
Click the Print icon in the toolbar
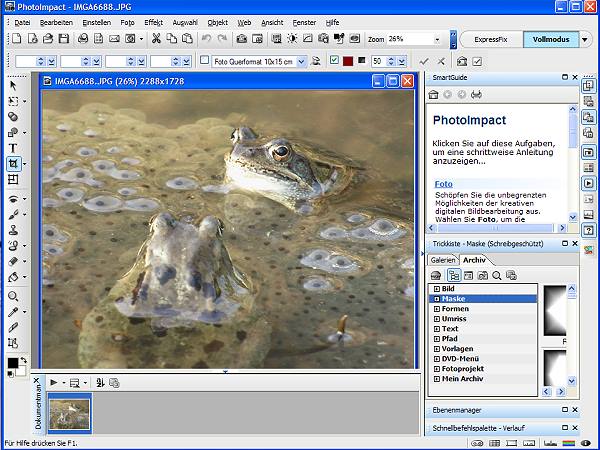tap(83, 39)
